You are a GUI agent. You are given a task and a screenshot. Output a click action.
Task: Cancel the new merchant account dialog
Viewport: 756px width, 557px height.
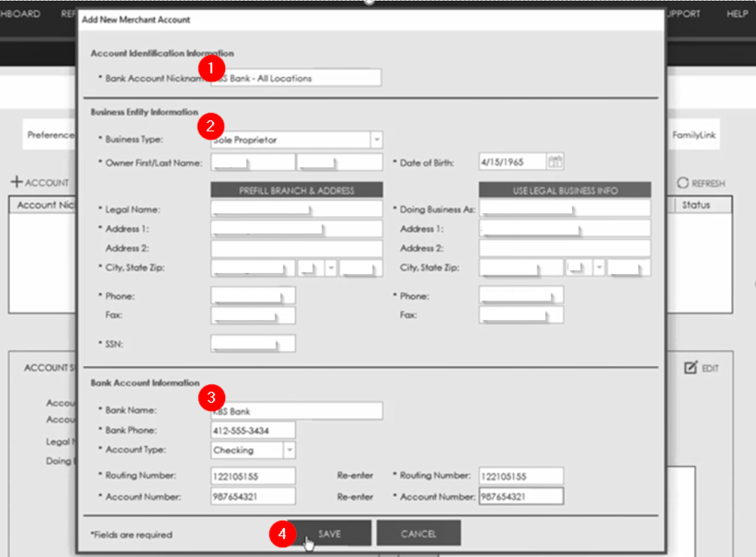click(x=418, y=534)
